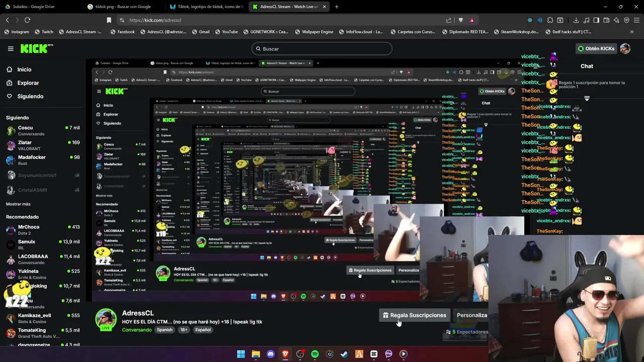Image resolution: width=644 pixels, height=362 pixels.
Task: Click the Obtén KICKs button
Action: click(596, 49)
